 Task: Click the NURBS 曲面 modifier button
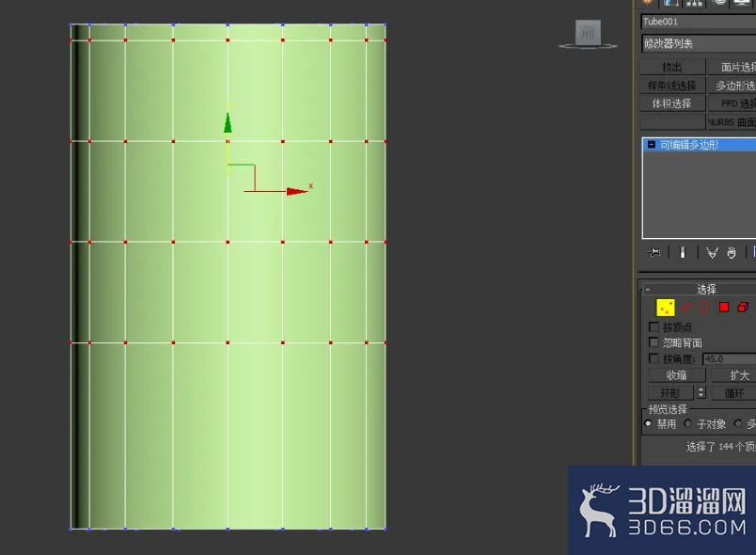(732, 122)
